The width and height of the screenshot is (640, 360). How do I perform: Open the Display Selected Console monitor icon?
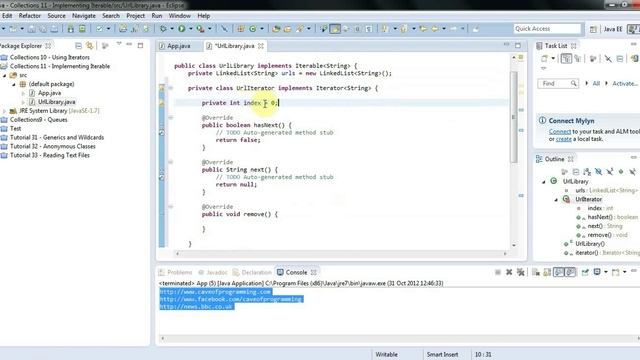click(597, 272)
